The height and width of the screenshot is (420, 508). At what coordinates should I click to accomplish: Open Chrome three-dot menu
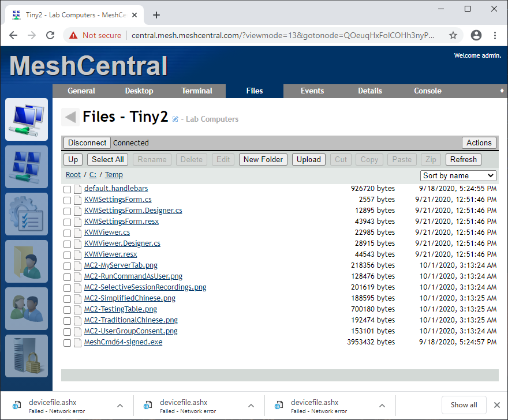[x=495, y=35]
